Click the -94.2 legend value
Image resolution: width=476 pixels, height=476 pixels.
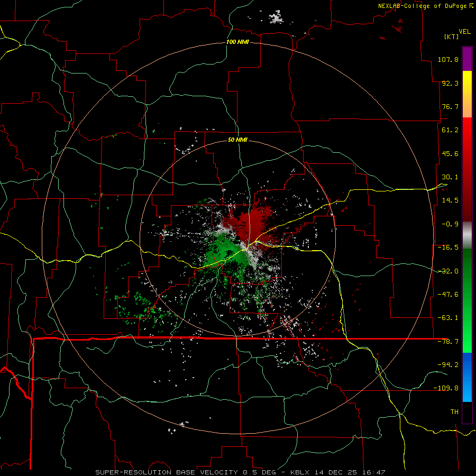(448, 365)
